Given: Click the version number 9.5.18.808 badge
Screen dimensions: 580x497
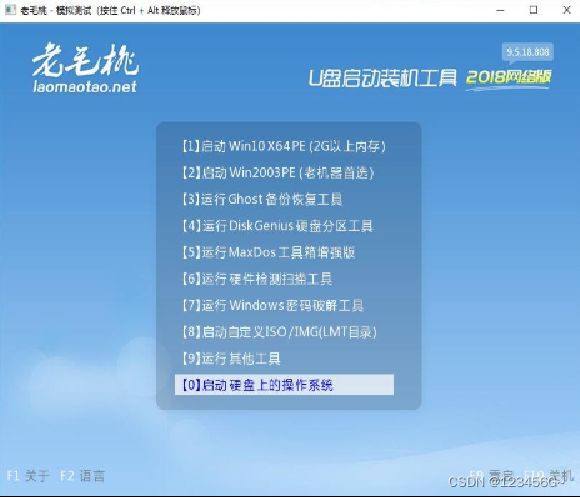Looking at the screenshot, I should coord(528,52).
